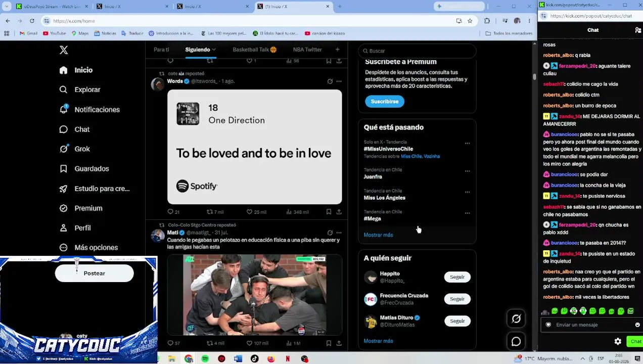The width and height of the screenshot is (643, 364).
Task: Like the One Direction Spotify post
Action: coord(256,212)
